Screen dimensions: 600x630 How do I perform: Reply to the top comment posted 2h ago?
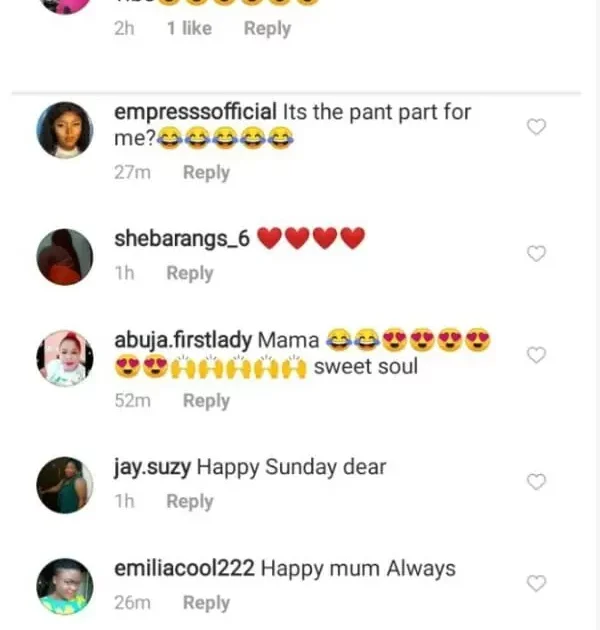click(x=267, y=28)
